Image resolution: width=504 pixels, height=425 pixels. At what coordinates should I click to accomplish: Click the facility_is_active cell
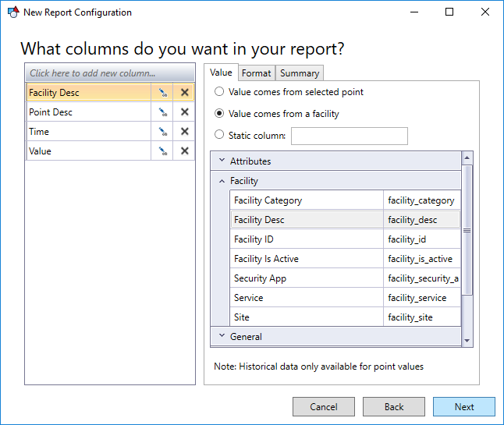[x=422, y=259]
